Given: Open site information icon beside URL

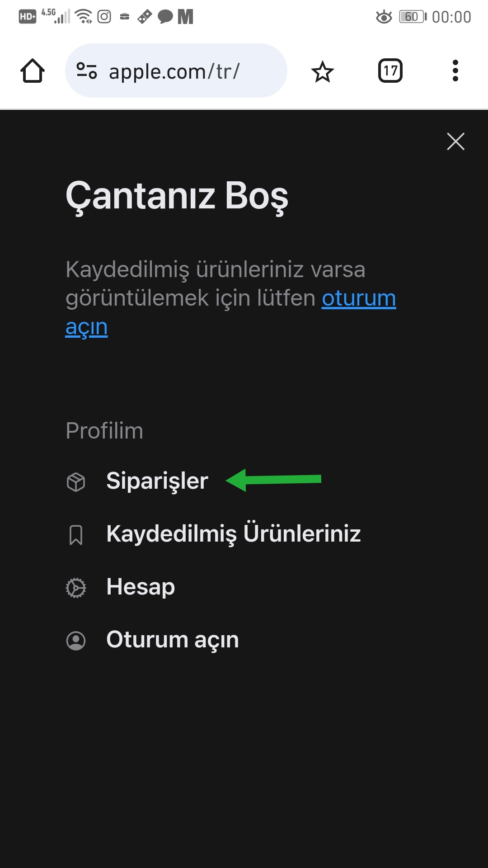Looking at the screenshot, I should pos(87,71).
